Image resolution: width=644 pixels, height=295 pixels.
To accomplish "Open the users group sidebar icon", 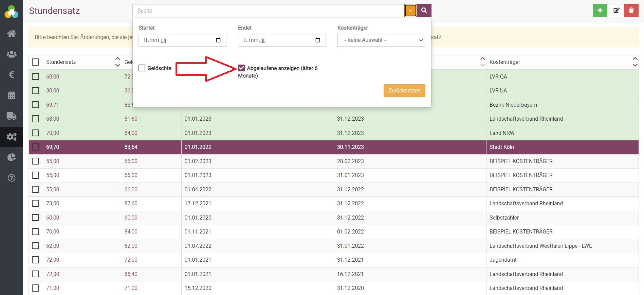I will (12, 54).
